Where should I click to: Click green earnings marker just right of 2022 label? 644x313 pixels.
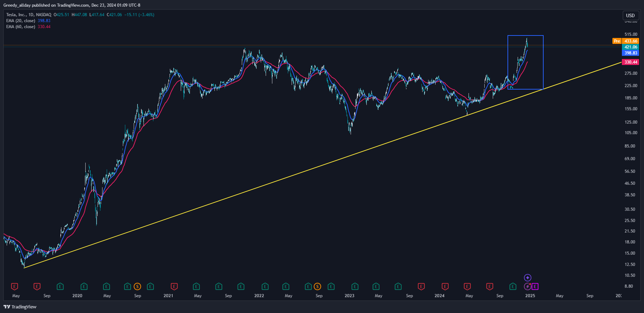coord(265,287)
